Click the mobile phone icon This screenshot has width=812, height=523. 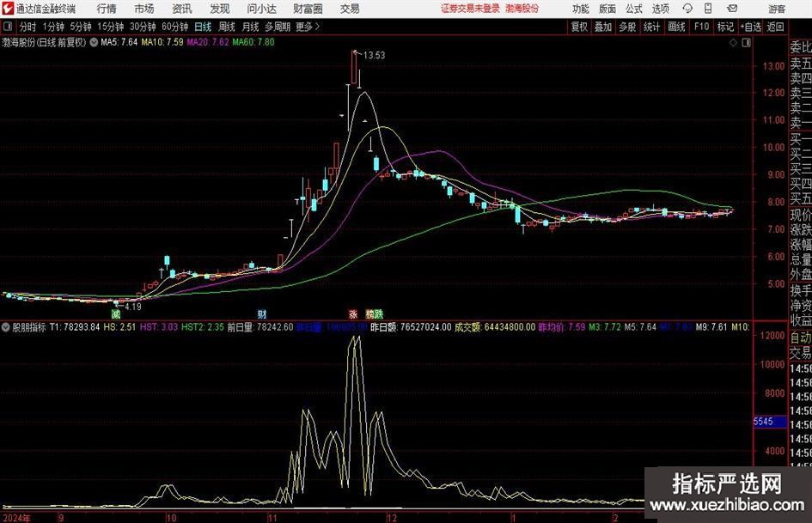click(708, 9)
